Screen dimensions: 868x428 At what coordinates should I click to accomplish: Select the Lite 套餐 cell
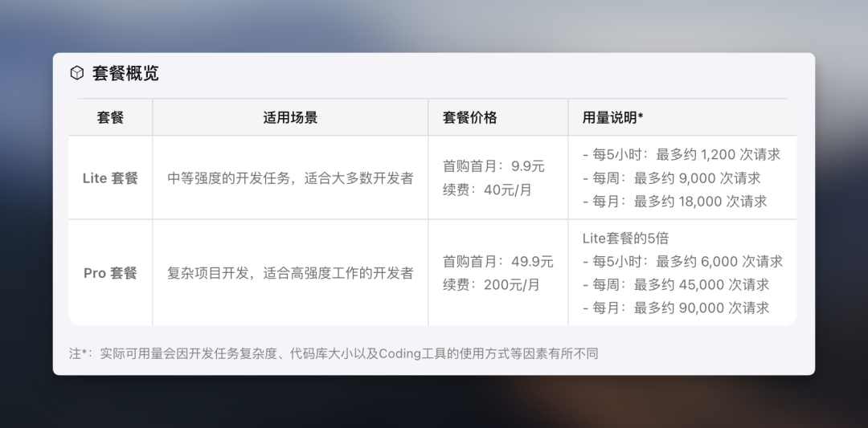(x=110, y=178)
